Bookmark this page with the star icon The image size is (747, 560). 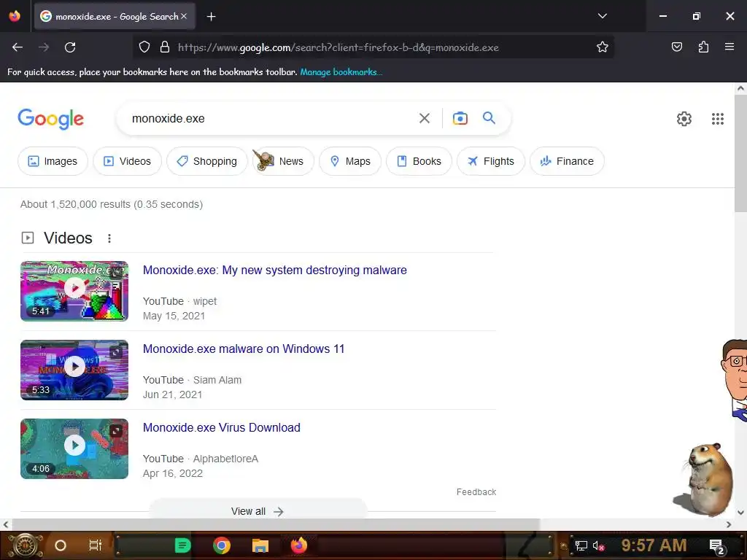click(x=602, y=47)
